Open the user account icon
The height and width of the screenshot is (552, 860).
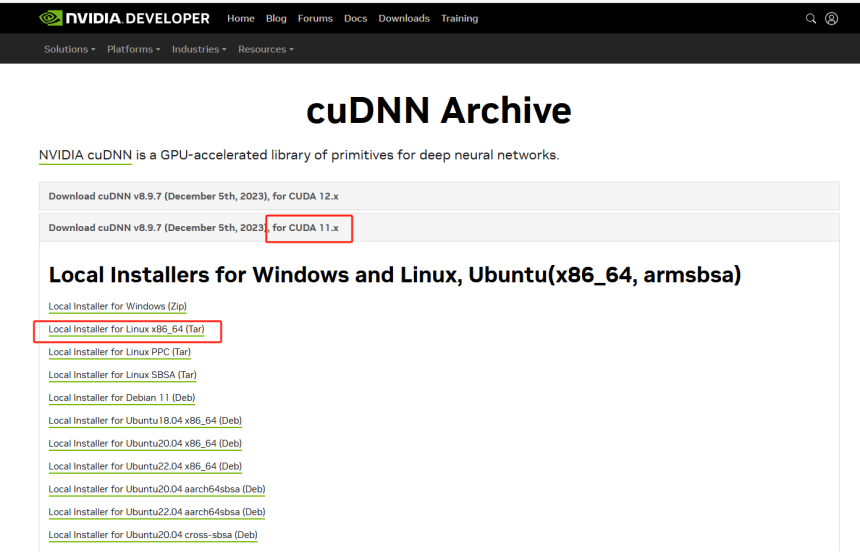coord(831,19)
